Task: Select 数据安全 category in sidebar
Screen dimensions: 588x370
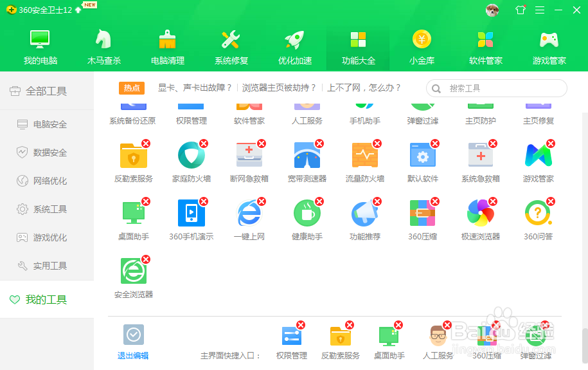Action: point(47,153)
